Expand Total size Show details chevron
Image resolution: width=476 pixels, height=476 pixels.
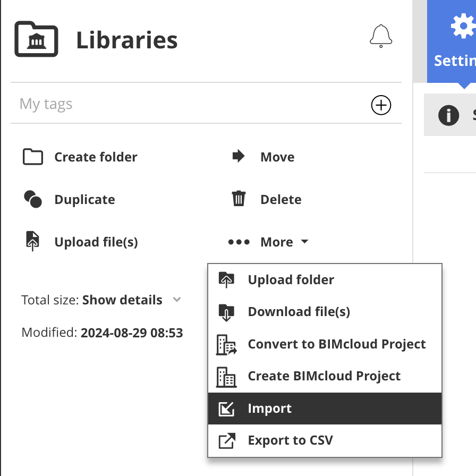click(x=177, y=300)
